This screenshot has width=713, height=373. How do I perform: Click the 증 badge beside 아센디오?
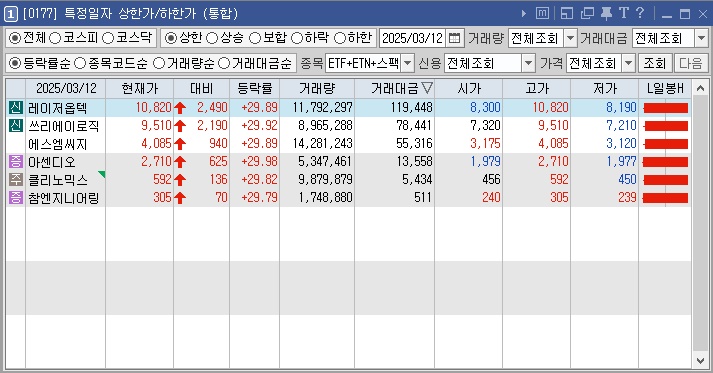coord(16,161)
